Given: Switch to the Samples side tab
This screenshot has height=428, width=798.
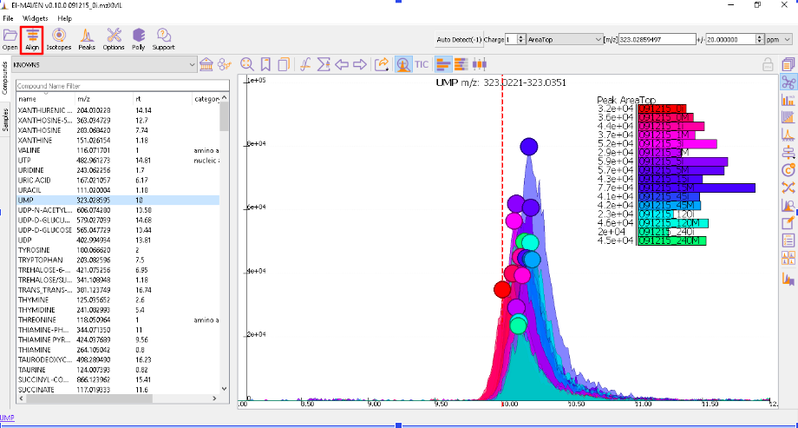Looking at the screenshot, I should pyautogui.click(x=5, y=120).
